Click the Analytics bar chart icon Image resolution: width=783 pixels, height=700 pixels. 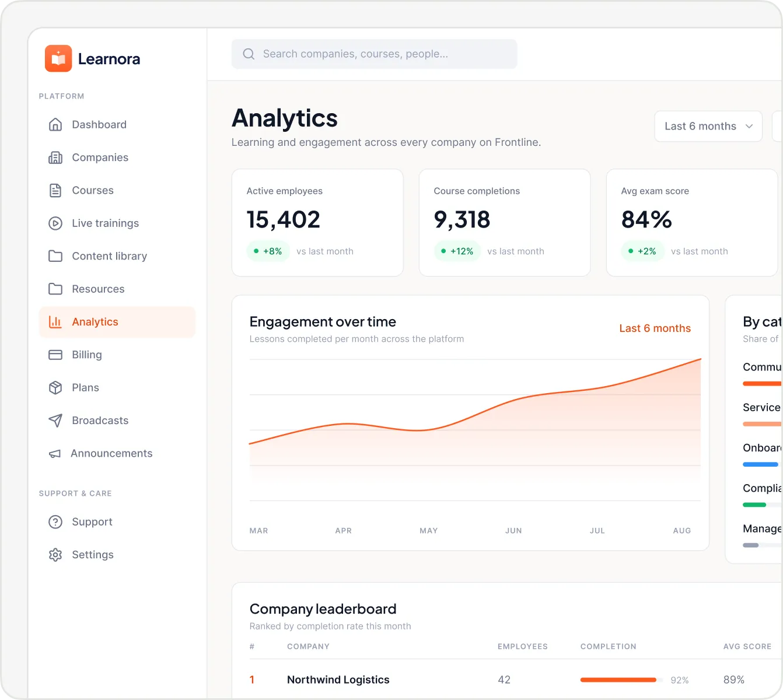click(x=55, y=322)
